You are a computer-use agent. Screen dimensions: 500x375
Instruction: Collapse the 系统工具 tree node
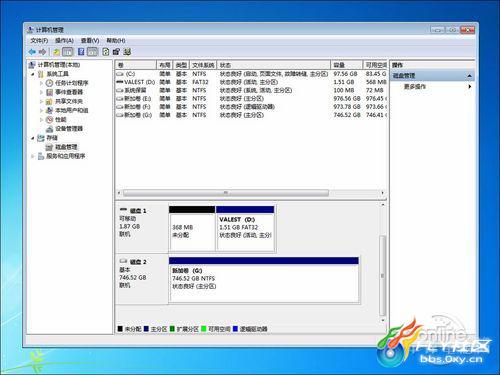(x=33, y=74)
